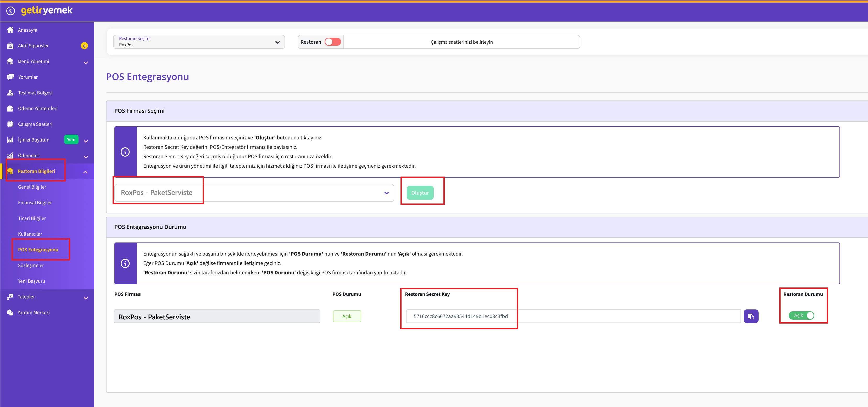Open the Restoran Seçimi dropdown
Viewport: 868px width, 407px height.
click(199, 42)
